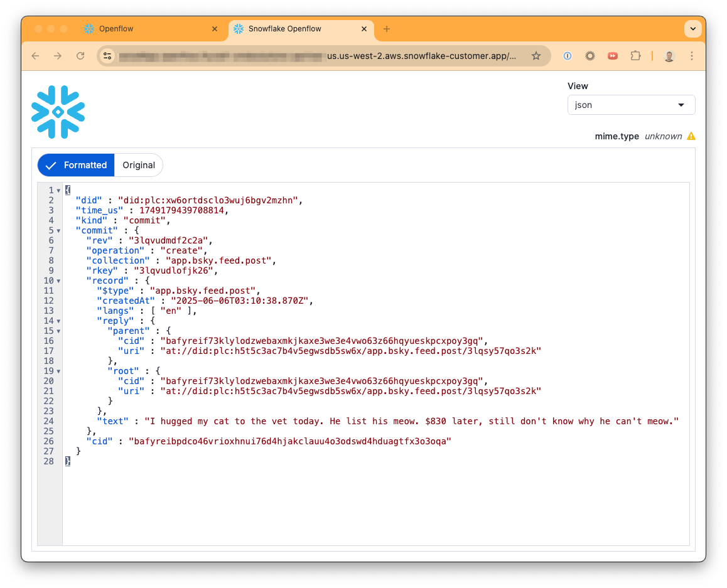
Task: Click the mime.type unknown label
Action: pos(638,136)
